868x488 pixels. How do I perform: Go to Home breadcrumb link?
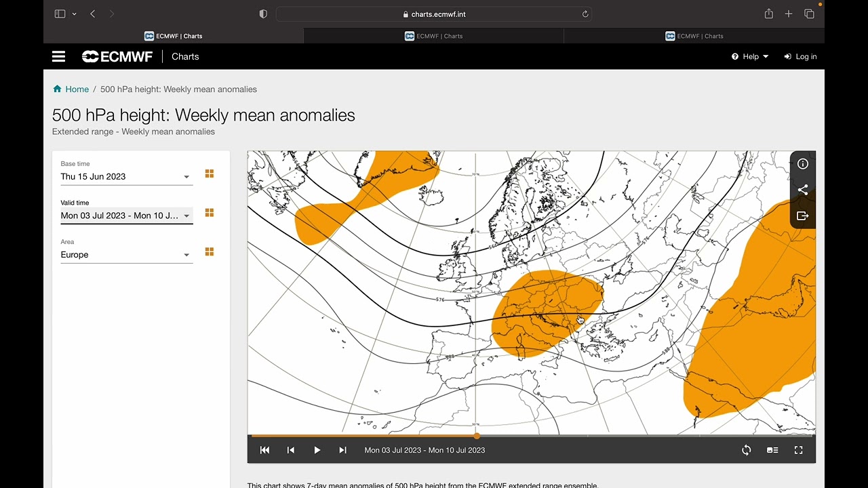click(71, 89)
